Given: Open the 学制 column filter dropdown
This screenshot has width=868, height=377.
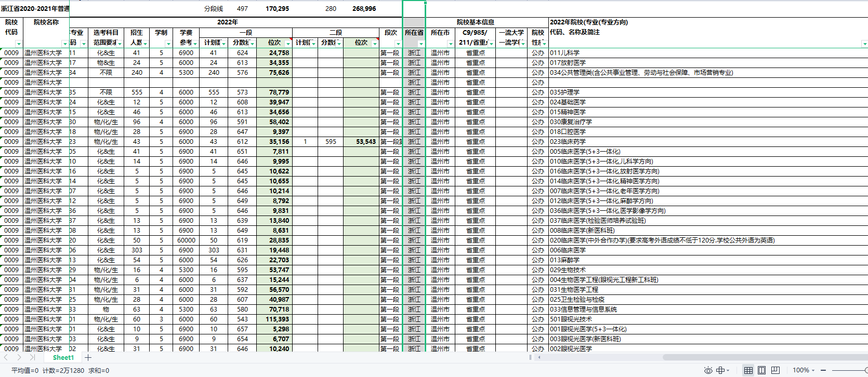Looking at the screenshot, I should (168, 44).
